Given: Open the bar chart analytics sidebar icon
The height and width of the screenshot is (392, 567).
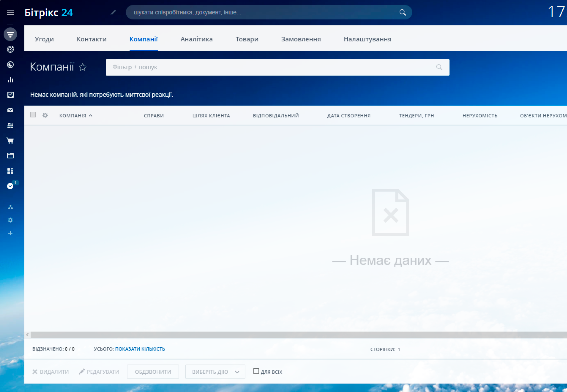Looking at the screenshot, I should point(10,80).
